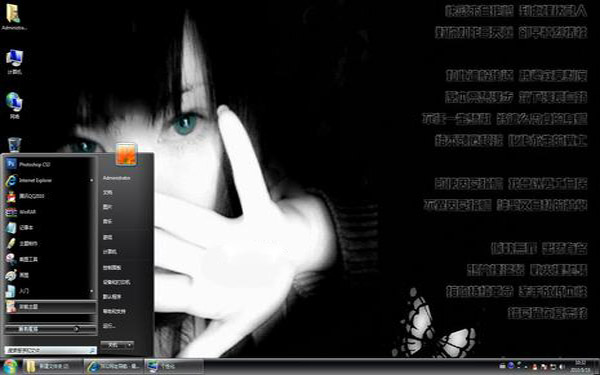Click the Start menu search box
The image size is (600, 375).
[x=51, y=350]
